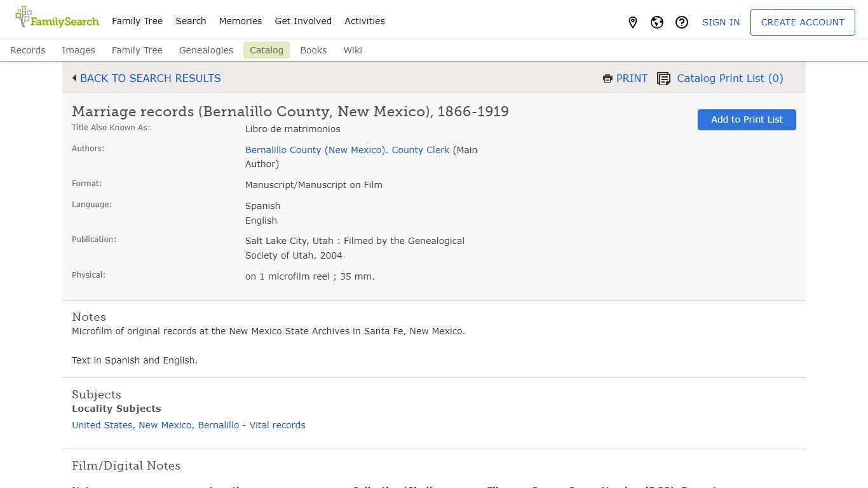Viewport: 868px width, 488px height.
Task: Click the 'English' language value
Action: (x=261, y=220)
